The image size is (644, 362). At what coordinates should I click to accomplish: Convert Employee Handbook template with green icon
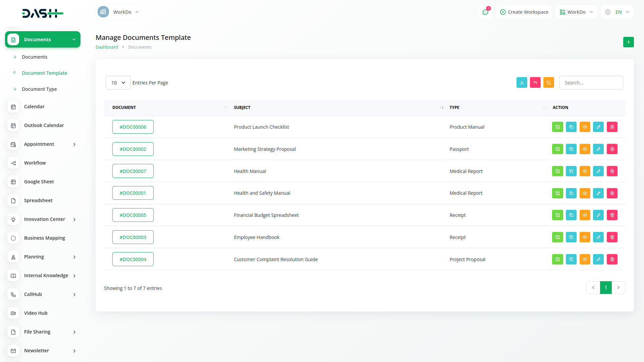coord(557,237)
